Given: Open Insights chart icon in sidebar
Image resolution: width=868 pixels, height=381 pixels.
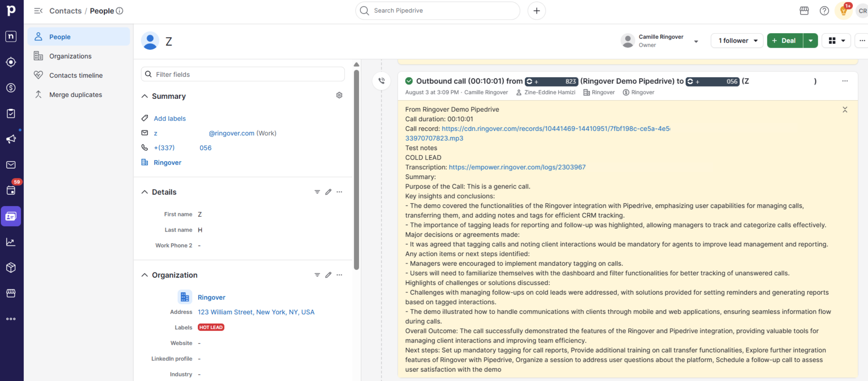Looking at the screenshot, I should pyautogui.click(x=11, y=242).
